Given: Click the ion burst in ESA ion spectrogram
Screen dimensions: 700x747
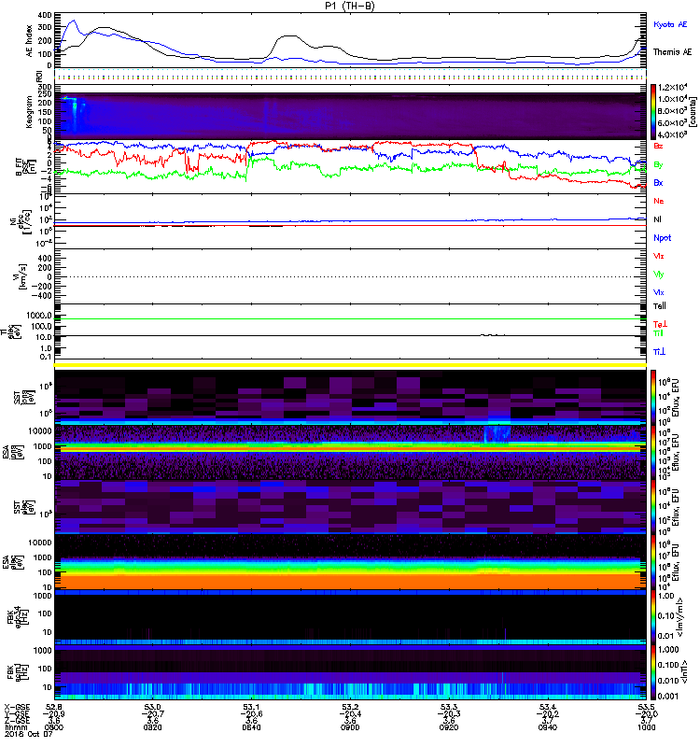Looking at the screenshot, I should [x=497, y=434].
